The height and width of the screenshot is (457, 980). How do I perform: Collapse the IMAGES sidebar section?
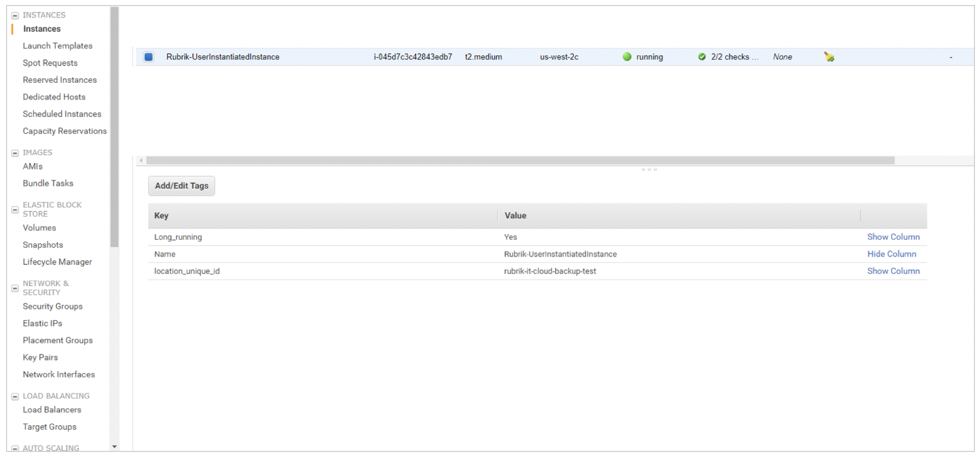15,153
